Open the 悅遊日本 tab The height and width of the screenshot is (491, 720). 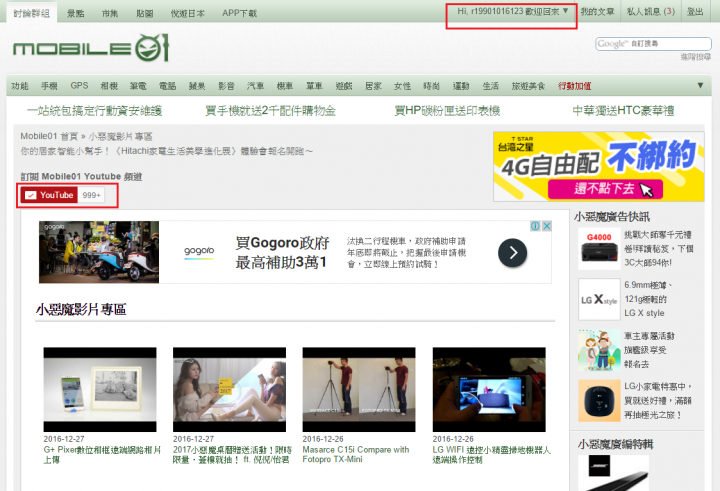click(188, 13)
